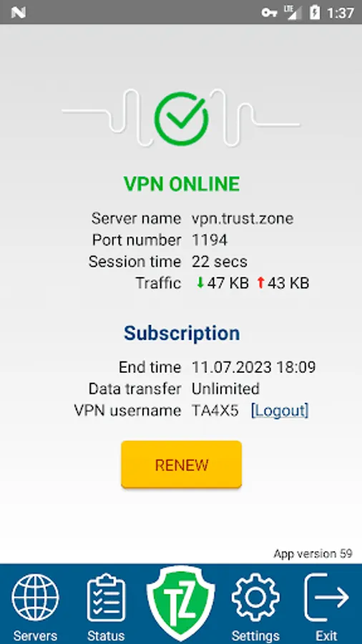The image size is (362, 644).
Task: Tap the Subscription heading
Action: [x=182, y=333]
